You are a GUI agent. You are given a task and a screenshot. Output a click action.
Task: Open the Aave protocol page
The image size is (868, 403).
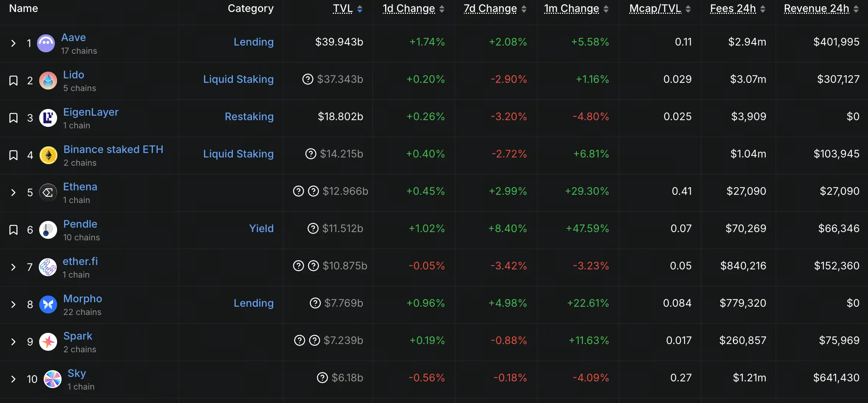(74, 37)
